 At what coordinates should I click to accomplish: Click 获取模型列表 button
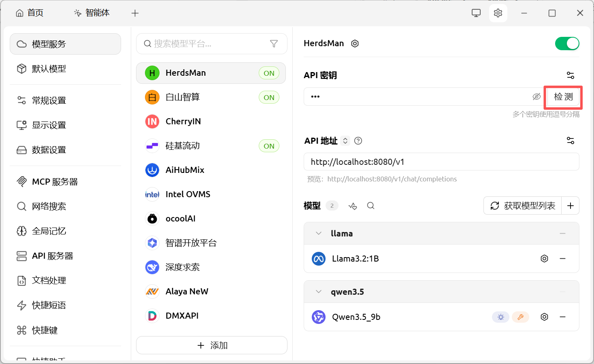pyautogui.click(x=523, y=206)
